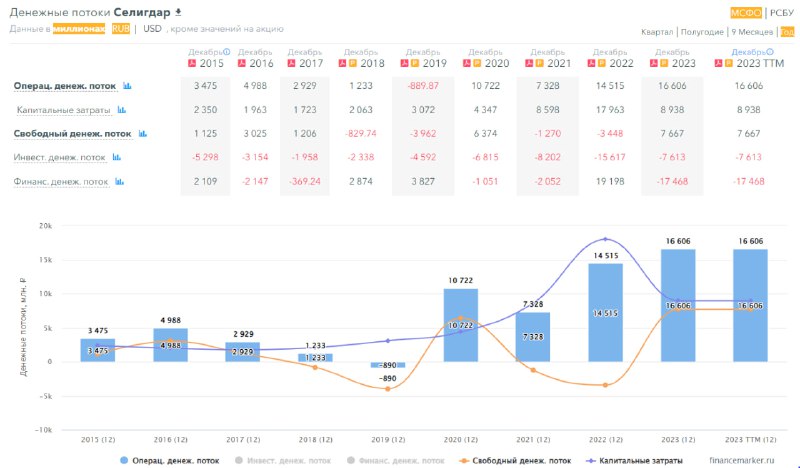The width and height of the screenshot is (800, 468).
Task: Open 2019 red PDF report icon
Action: click(404, 63)
